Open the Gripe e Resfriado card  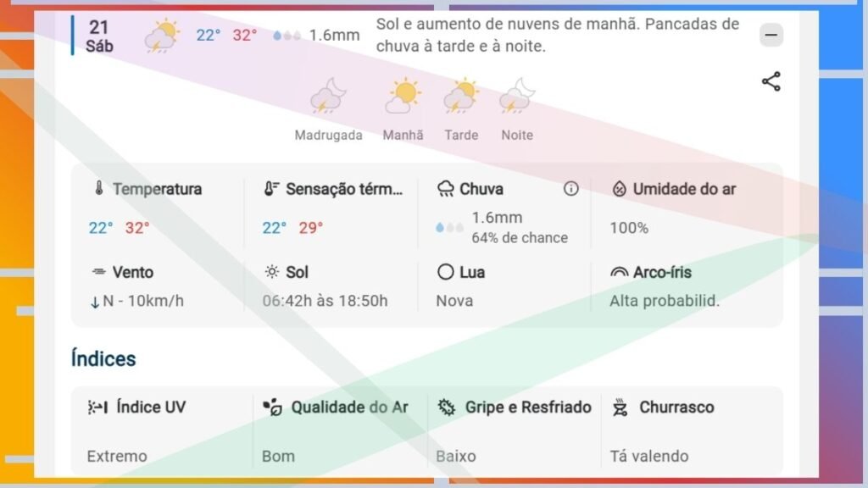coord(514,430)
